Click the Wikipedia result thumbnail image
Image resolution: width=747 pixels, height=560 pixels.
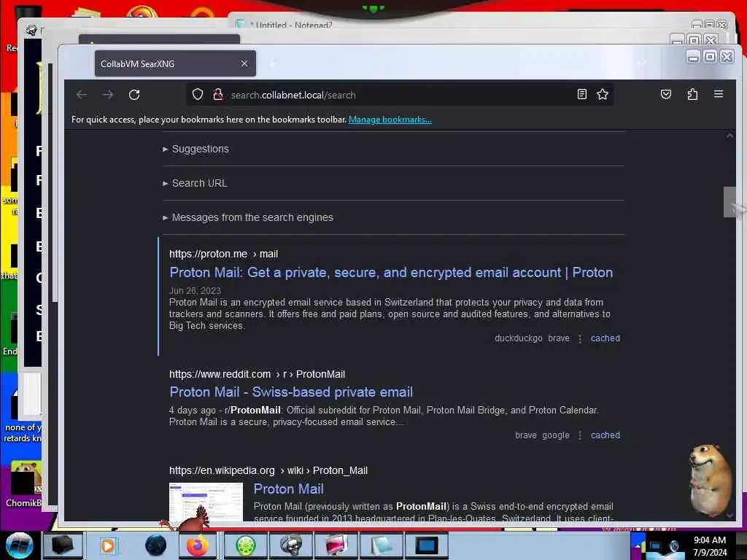pyautogui.click(x=206, y=502)
